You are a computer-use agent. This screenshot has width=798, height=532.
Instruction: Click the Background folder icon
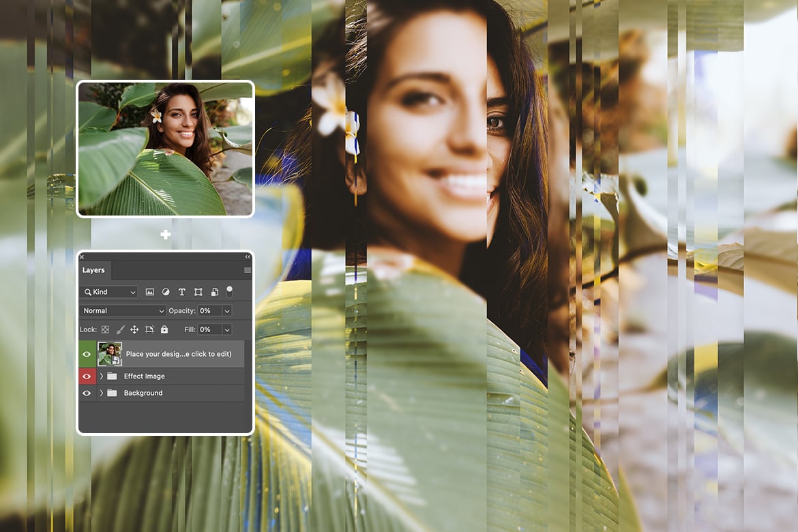click(112, 393)
